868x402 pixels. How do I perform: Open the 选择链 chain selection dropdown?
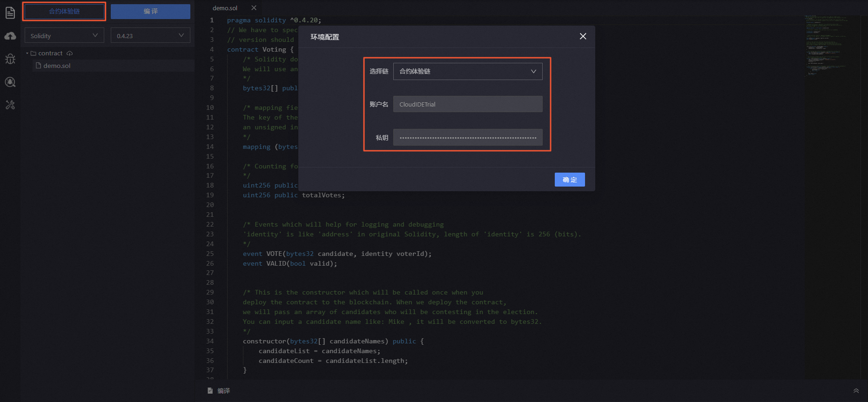click(x=468, y=71)
